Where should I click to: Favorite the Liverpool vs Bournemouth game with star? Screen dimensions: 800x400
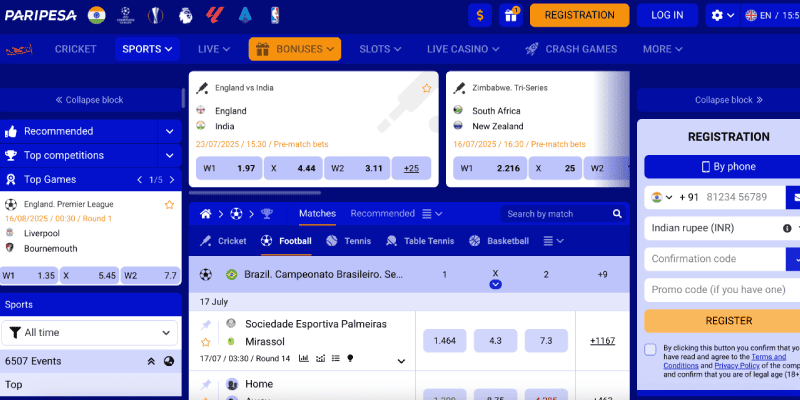point(169,205)
